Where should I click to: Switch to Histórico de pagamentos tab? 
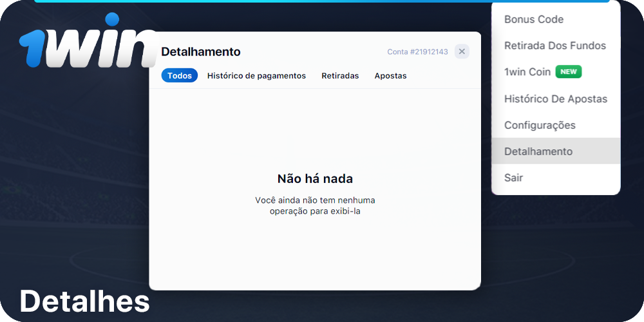pos(256,75)
